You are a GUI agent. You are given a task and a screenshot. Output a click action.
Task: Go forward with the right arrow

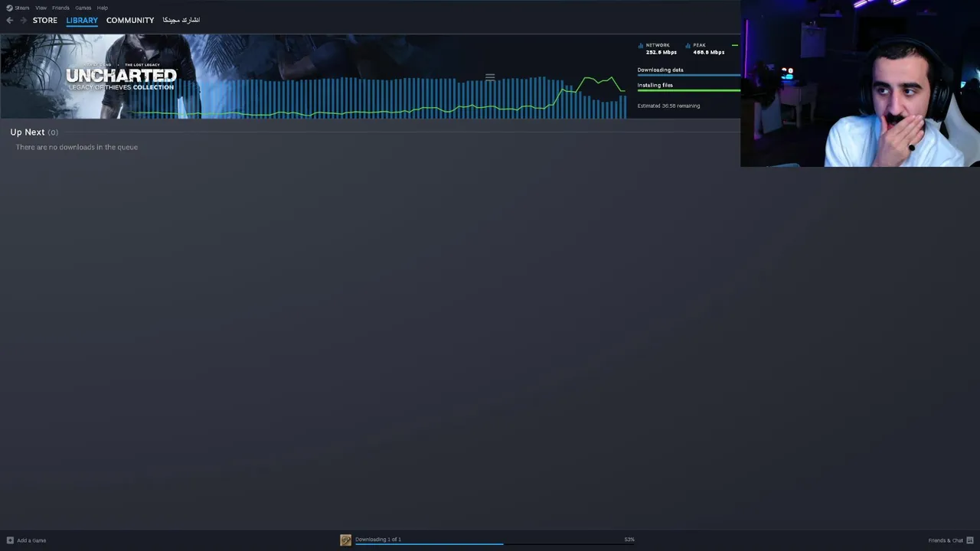(23, 20)
